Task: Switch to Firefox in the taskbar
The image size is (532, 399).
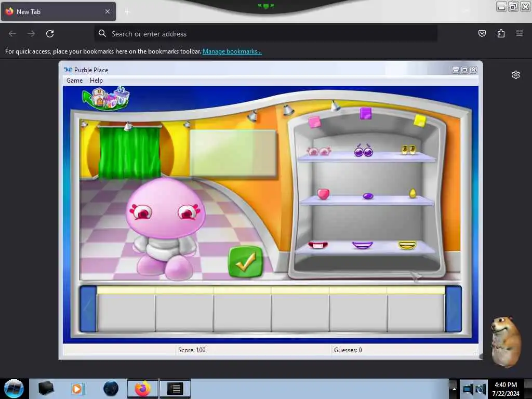Action: [143, 389]
